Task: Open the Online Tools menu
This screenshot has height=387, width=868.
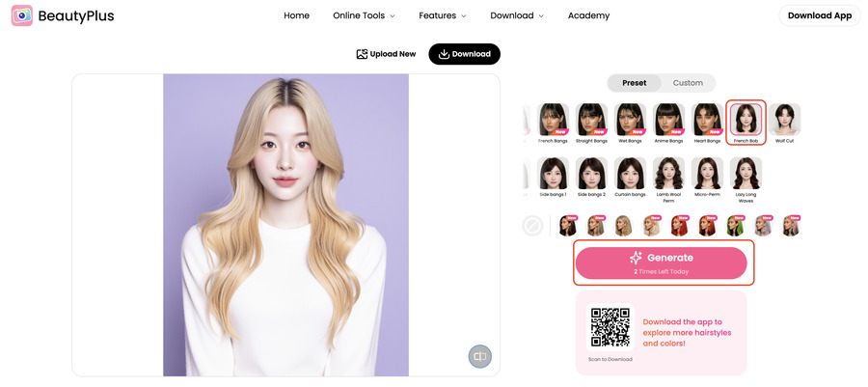Action: click(364, 15)
